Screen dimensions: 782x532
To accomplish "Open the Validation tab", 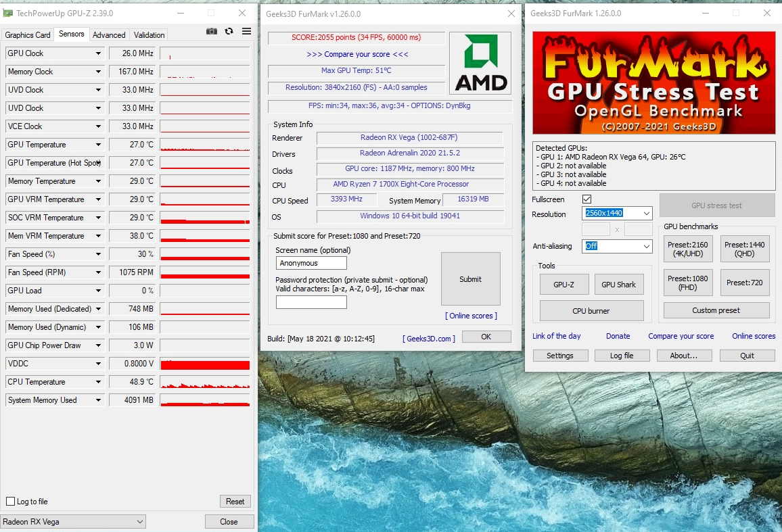I will coord(149,35).
